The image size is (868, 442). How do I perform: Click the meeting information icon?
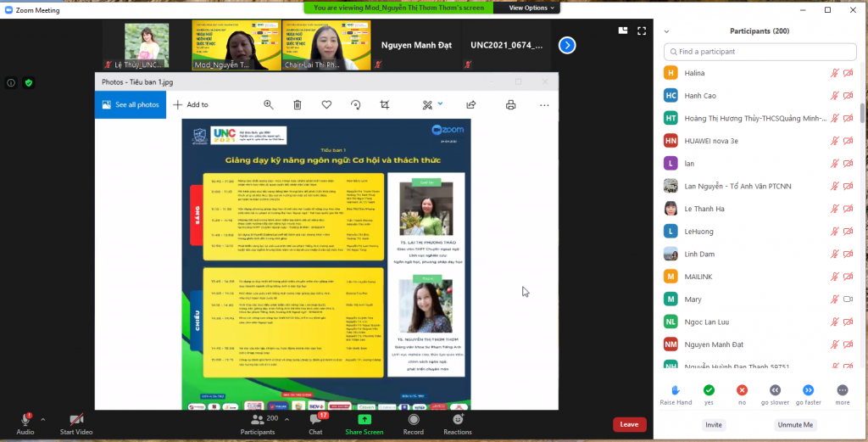pyautogui.click(x=11, y=83)
